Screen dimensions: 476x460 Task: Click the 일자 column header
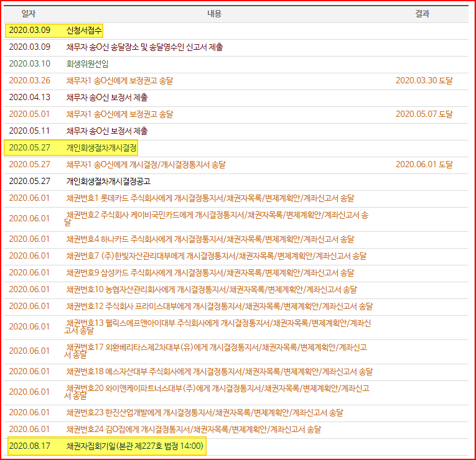point(29,14)
